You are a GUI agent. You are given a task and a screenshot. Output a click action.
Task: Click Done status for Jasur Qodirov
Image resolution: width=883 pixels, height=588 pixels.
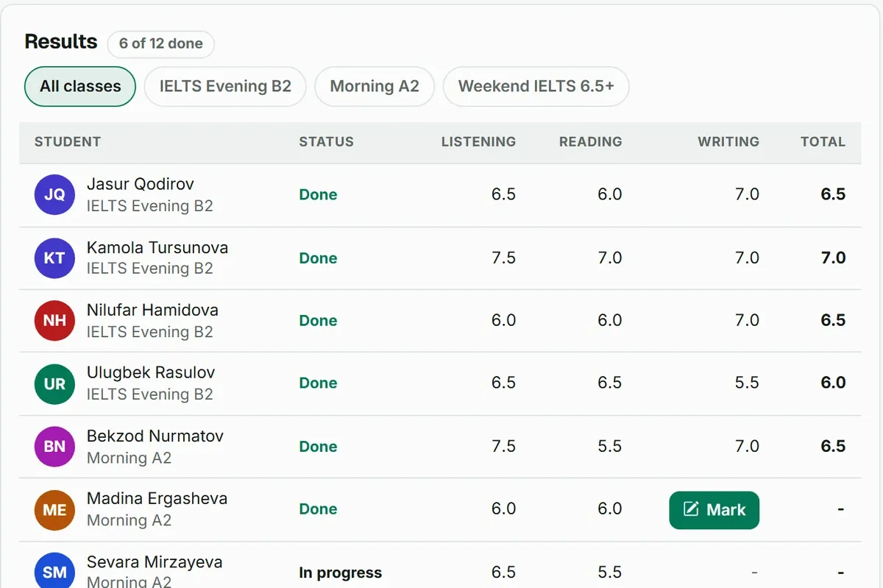[318, 195]
